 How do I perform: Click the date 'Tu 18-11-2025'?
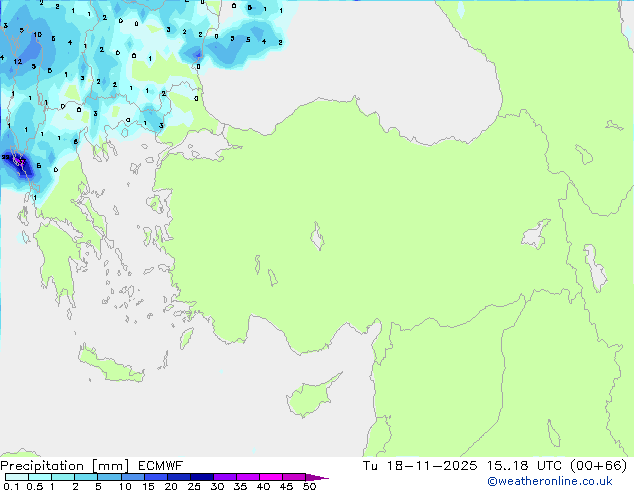point(420,466)
